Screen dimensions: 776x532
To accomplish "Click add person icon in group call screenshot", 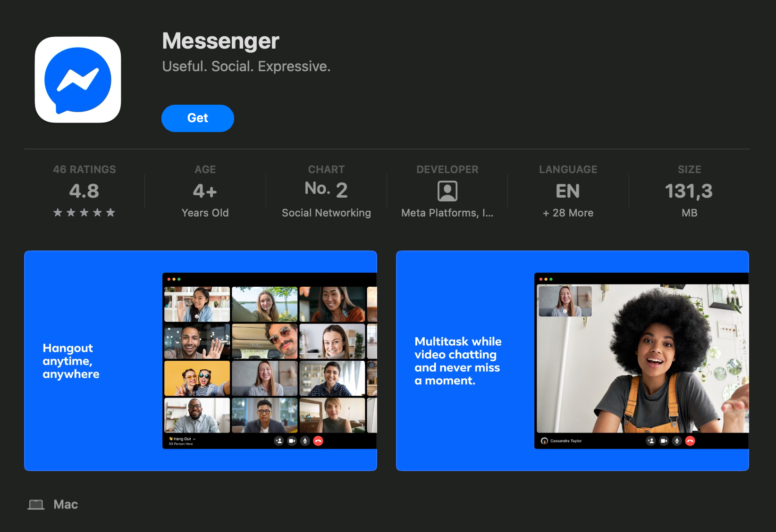I will (x=279, y=441).
